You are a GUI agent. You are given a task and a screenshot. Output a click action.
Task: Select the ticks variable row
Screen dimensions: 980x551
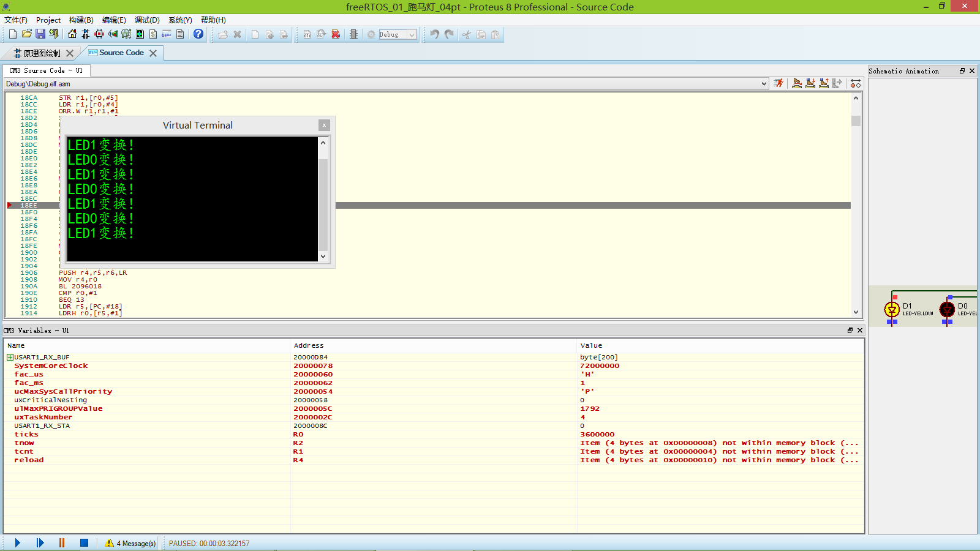point(434,434)
